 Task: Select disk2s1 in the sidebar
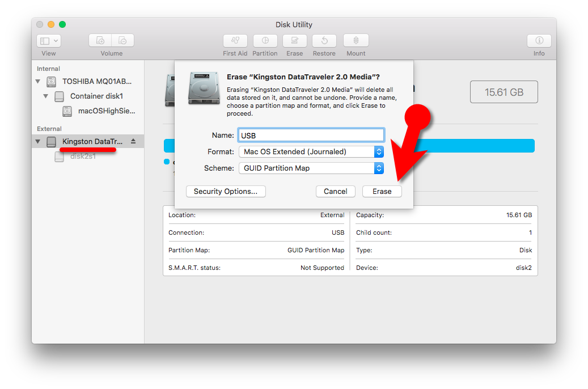pos(83,157)
